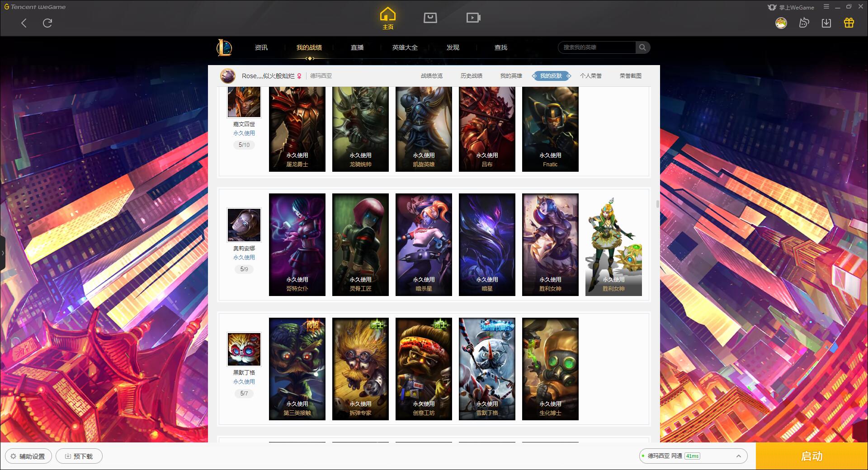Open 拆弹专家 skin card

coord(360,369)
